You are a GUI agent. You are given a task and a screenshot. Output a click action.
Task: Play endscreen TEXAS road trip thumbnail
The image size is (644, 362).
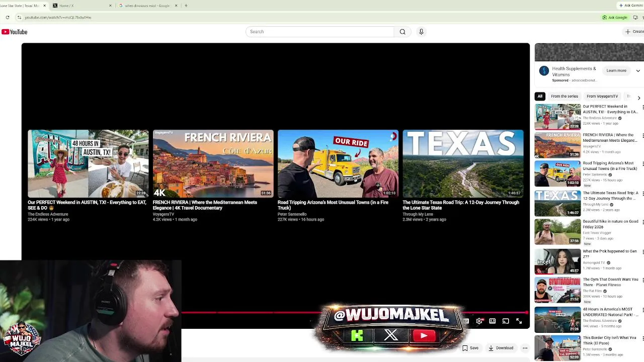[x=463, y=164]
